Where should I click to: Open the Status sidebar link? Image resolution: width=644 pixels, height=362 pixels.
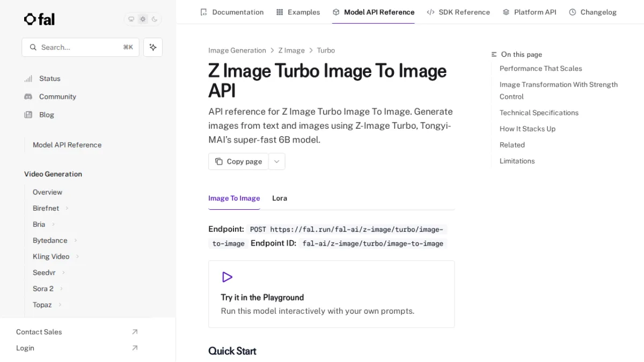click(50, 78)
